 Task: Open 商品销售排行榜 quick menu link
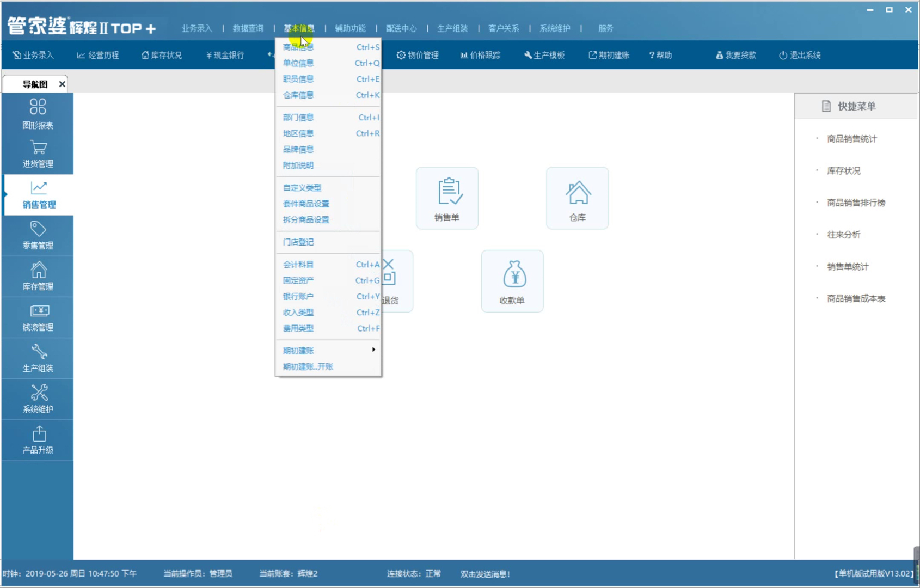(x=856, y=203)
